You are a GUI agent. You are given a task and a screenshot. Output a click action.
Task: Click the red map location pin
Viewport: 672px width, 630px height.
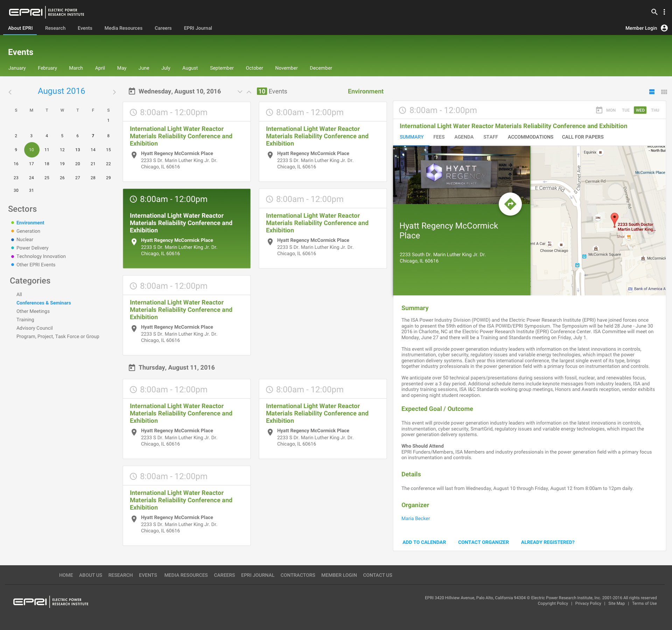pos(614,220)
